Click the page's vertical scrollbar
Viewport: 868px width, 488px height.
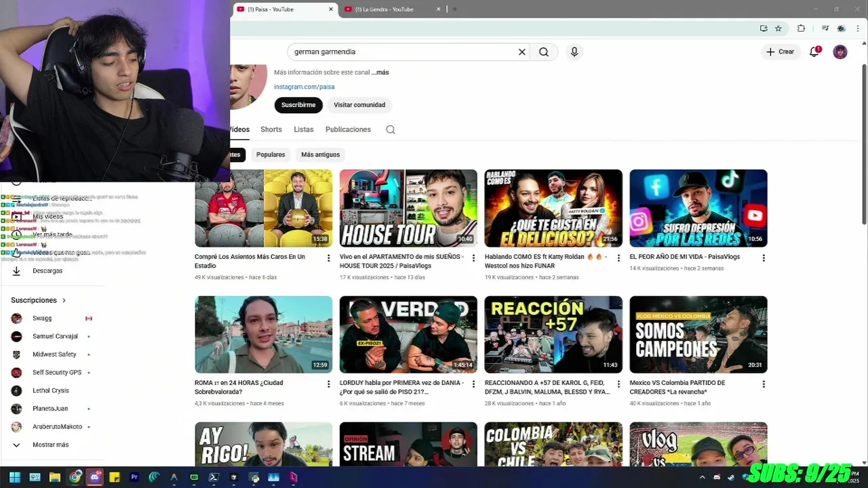coord(864,143)
